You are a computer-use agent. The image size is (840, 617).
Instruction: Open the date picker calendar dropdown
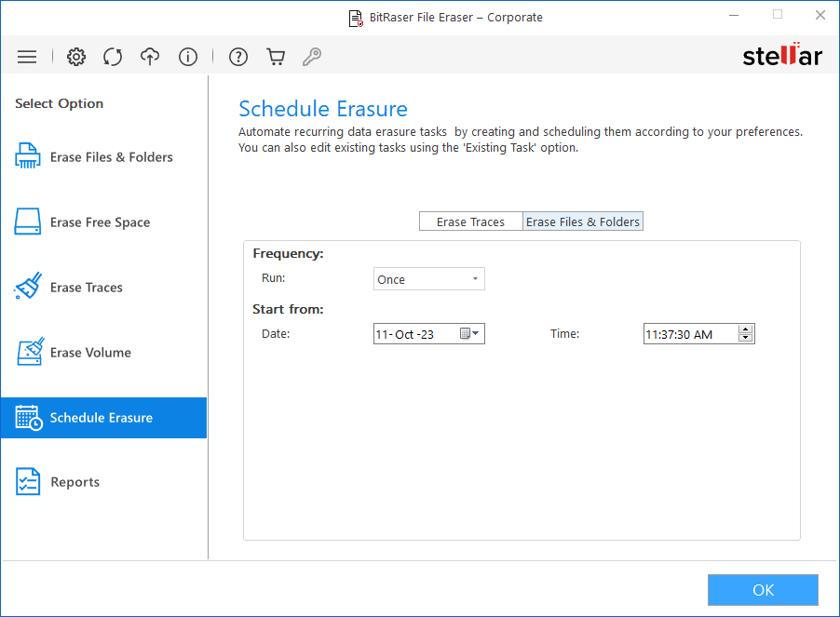pyautogui.click(x=469, y=334)
